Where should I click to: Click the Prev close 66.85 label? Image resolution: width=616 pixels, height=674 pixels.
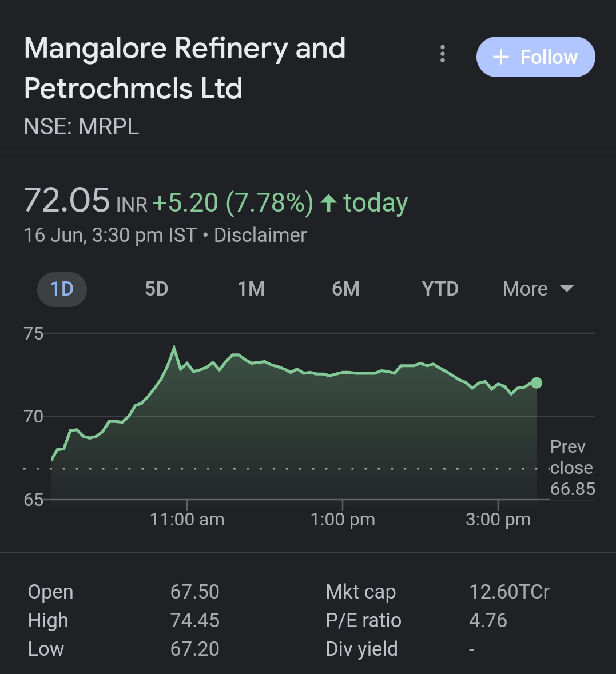click(x=572, y=468)
